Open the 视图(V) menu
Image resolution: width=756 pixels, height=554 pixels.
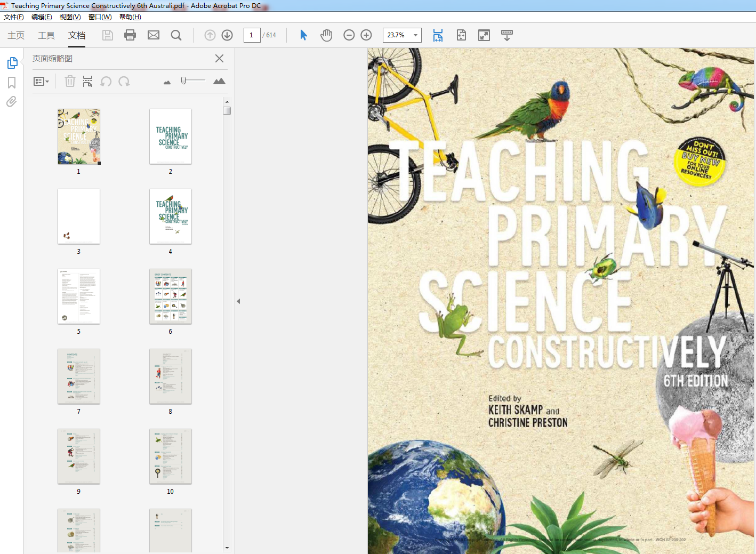[70, 17]
